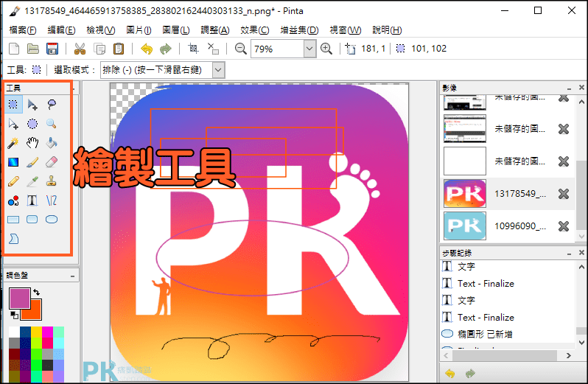Open the 調整(A) menu

(x=215, y=30)
